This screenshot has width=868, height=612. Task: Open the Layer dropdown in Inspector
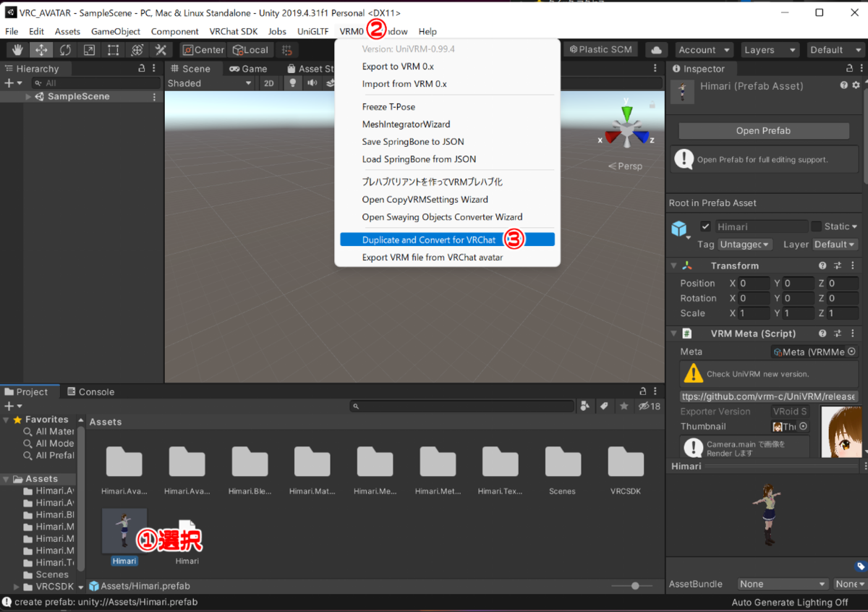point(835,245)
